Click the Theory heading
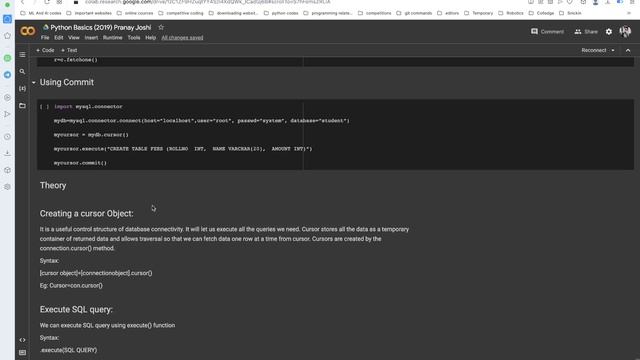 tap(53, 186)
